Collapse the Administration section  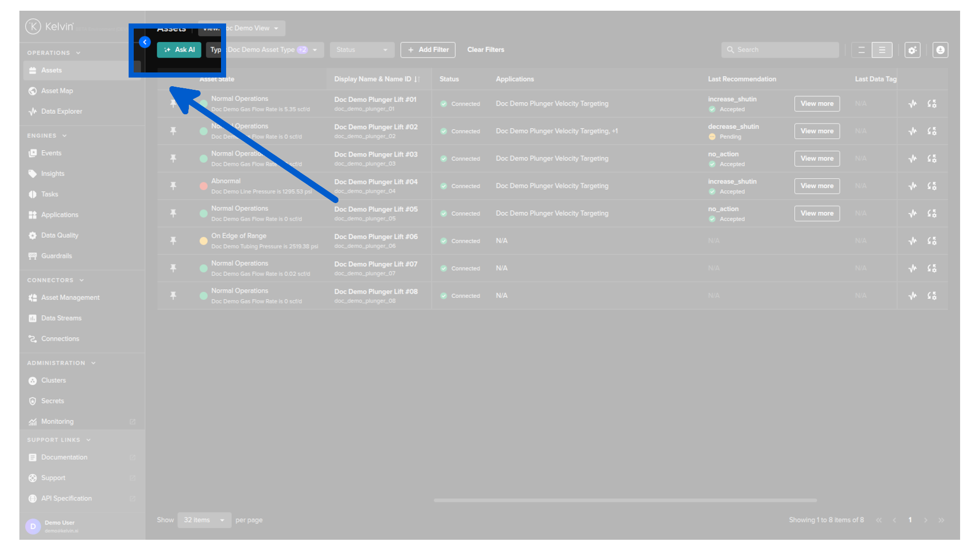pos(93,363)
